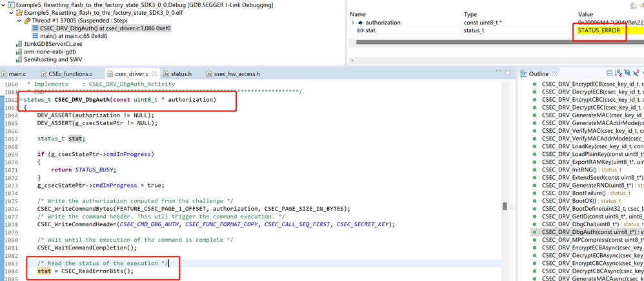Collapse Thread #1 57005 node
This screenshot has height=281, width=644.
click(x=19, y=21)
